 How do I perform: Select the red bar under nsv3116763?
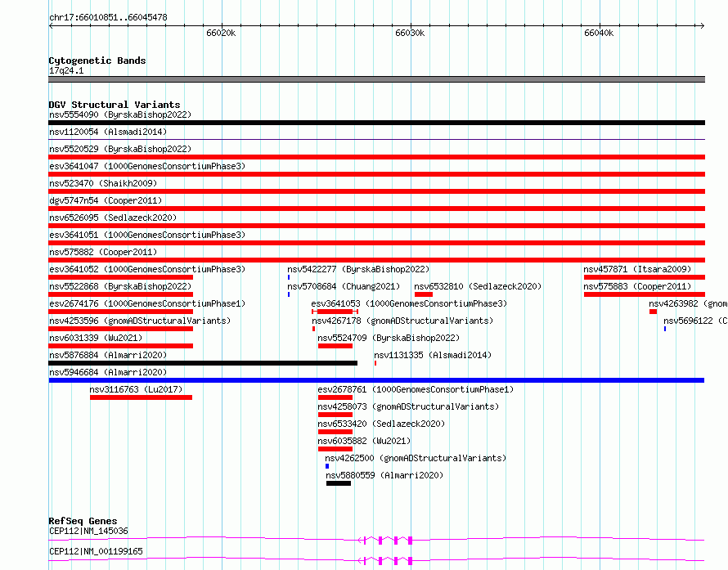click(x=142, y=397)
